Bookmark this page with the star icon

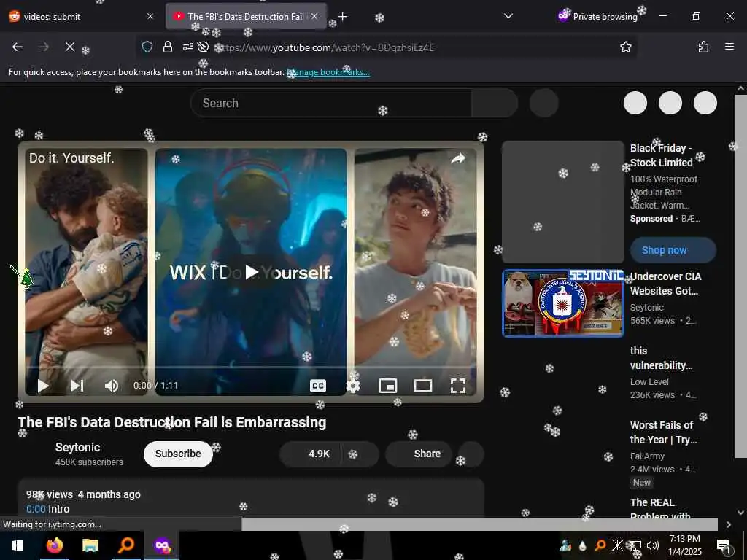pyautogui.click(x=625, y=47)
